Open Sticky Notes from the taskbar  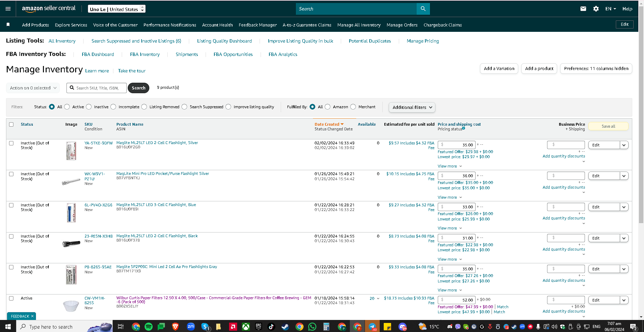point(387,327)
